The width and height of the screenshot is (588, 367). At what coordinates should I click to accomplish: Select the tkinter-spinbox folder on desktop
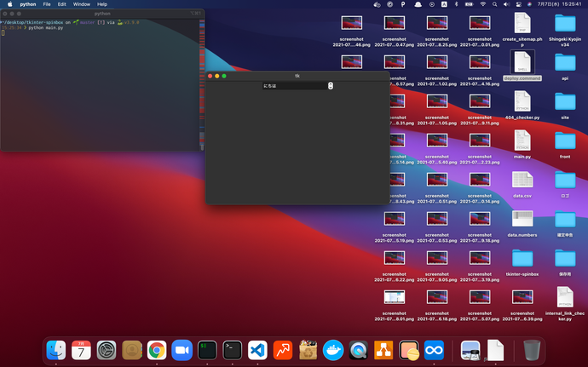pos(522,262)
